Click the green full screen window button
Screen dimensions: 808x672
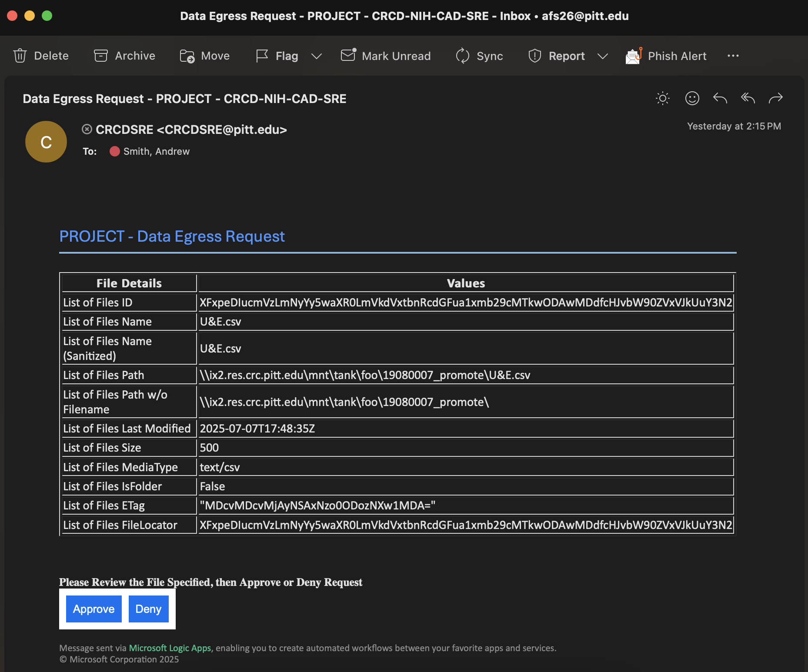coord(47,16)
